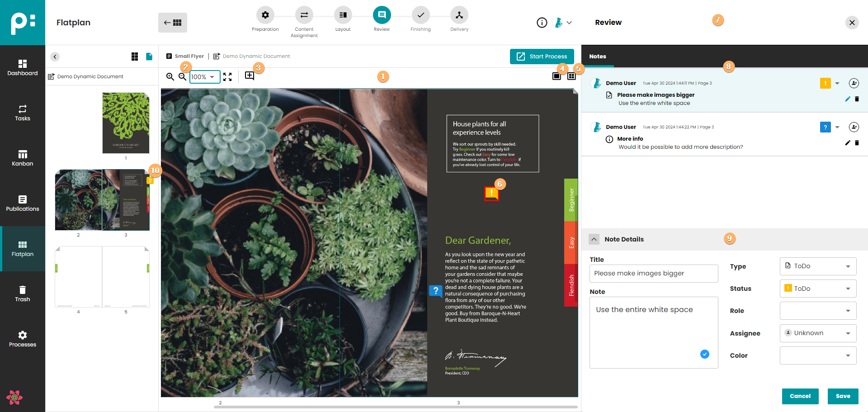Image resolution: width=868 pixels, height=412 pixels.
Task: Zoom in with the magnifier plus icon
Action: (x=170, y=77)
